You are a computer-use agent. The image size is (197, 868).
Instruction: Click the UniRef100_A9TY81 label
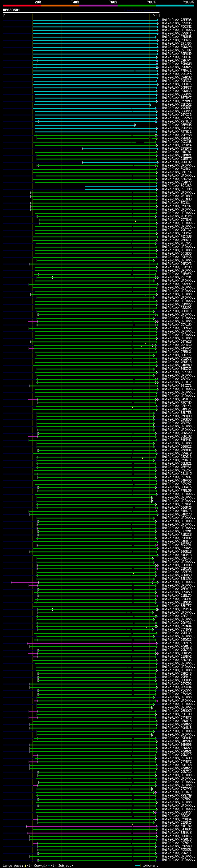coord(177,277)
